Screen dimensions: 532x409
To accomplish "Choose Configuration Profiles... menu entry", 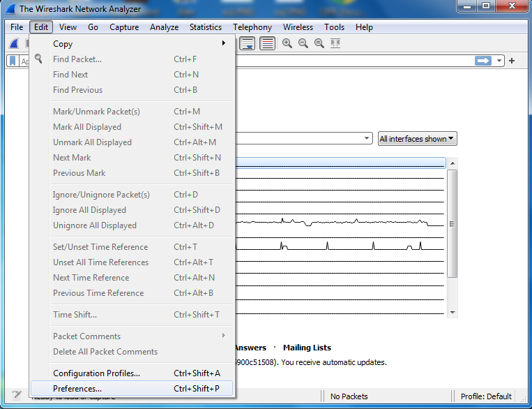I will [x=132, y=373].
